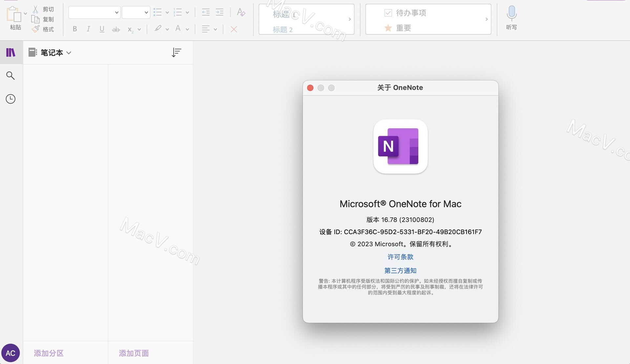This screenshot has height=364, width=630.
Task: Choose the 标题 2 heading style
Action: [283, 30]
